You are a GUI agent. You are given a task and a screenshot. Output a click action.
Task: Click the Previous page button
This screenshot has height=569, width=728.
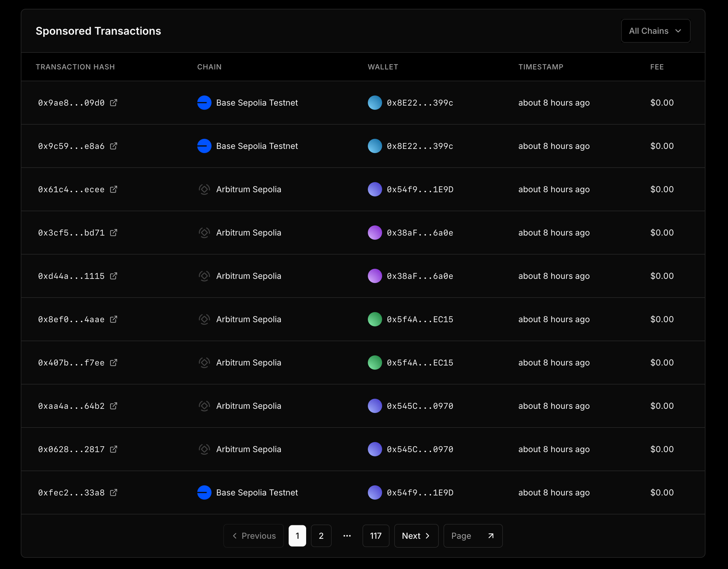(254, 536)
